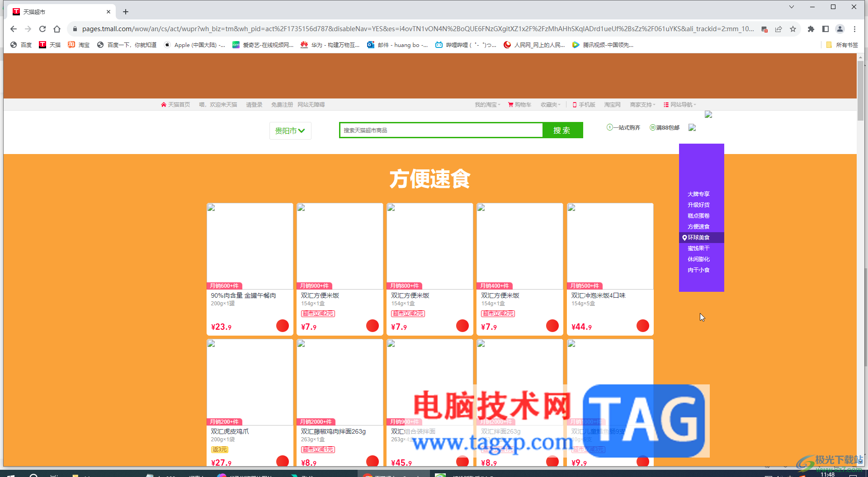
Task: Click the browser forward arrow
Action: click(28, 29)
